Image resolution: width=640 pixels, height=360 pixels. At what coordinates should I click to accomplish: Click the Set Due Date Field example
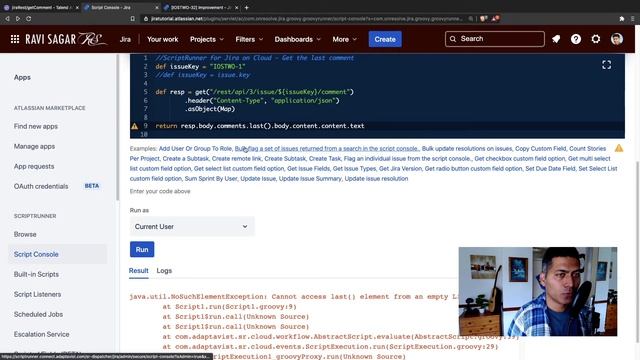point(550,169)
